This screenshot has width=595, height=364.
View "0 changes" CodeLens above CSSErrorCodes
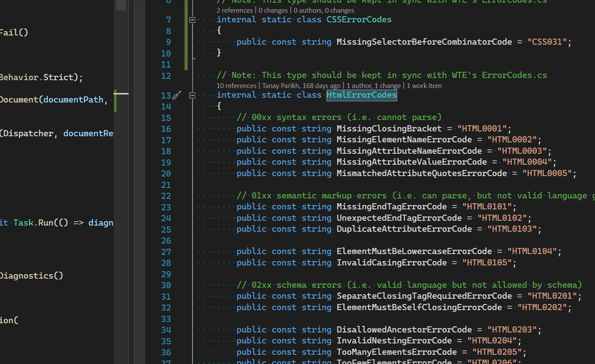(x=273, y=10)
